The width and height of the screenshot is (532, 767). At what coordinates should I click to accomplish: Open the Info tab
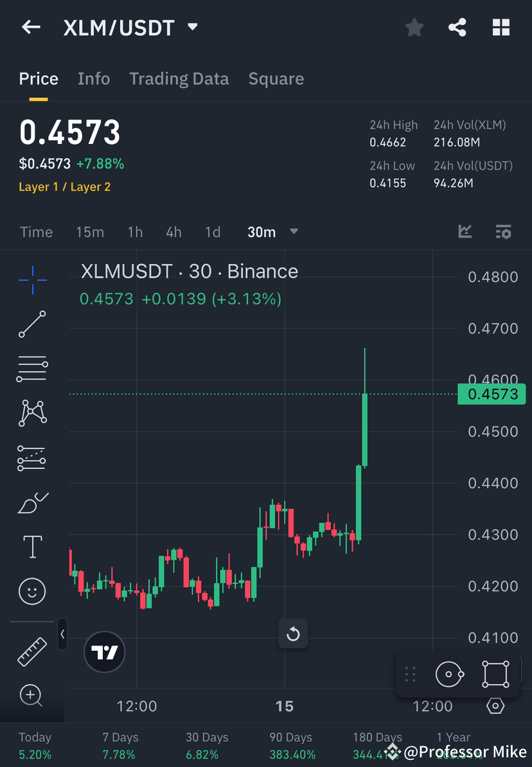pyautogui.click(x=94, y=78)
